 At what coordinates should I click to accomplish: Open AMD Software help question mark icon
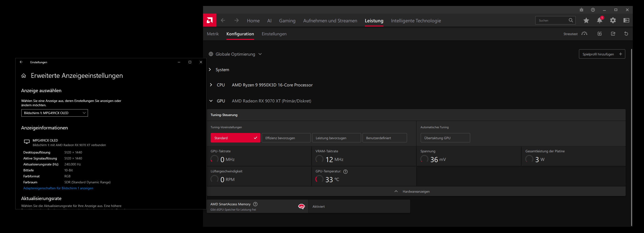click(593, 10)
